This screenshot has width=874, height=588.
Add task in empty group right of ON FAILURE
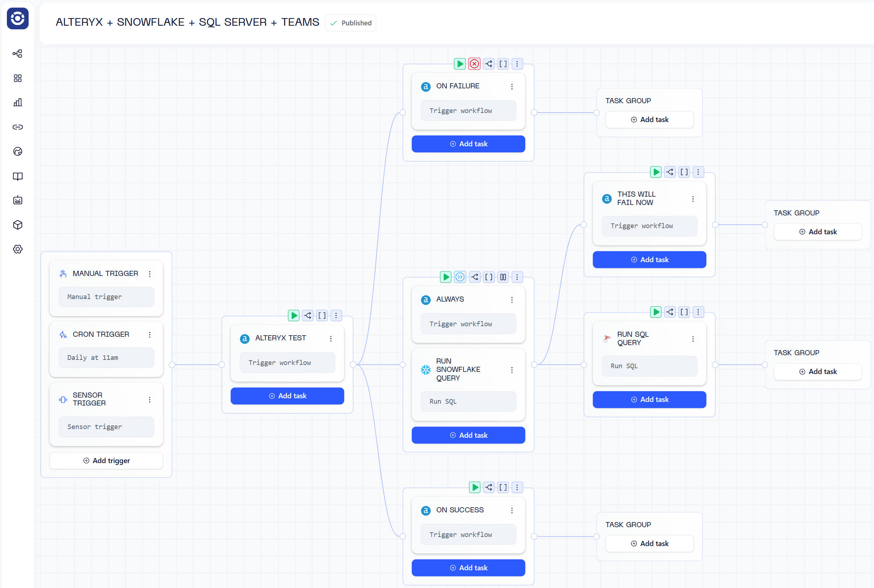click(x=650, y=119)
